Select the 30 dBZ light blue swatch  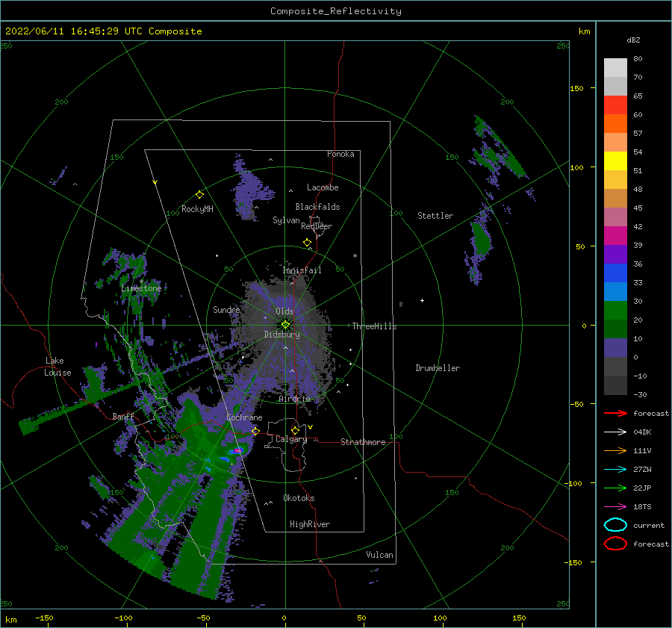pos(615,291)
